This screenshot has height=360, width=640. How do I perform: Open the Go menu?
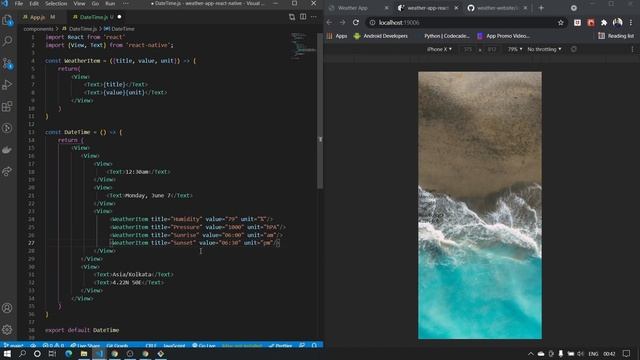[x=96, y=4]
